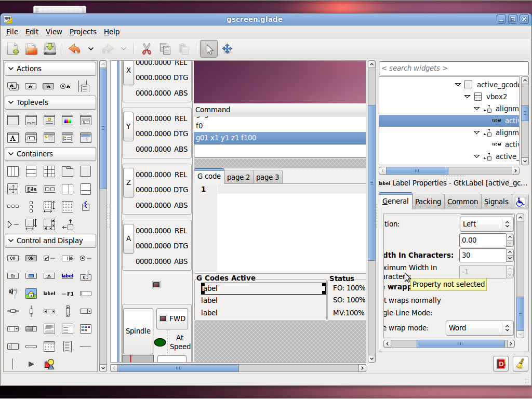Select the Horizontal Box container icon

coord(13,171)
